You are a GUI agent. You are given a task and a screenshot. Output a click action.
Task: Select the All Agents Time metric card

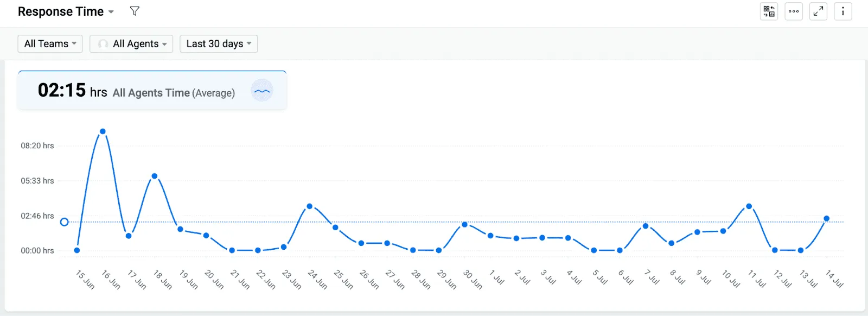(152, 90)
